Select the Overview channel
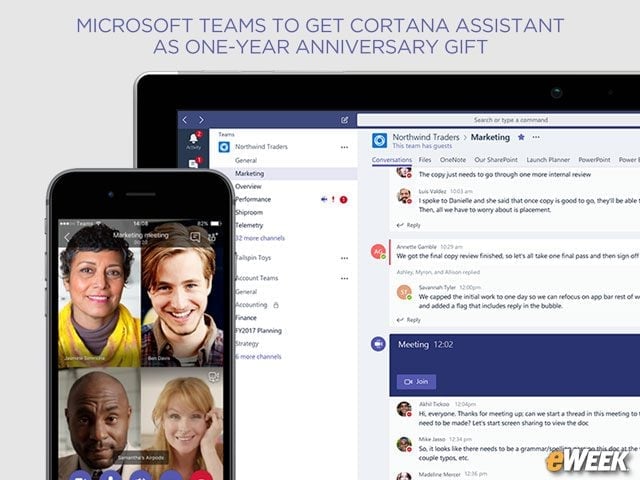This screenshot has height=480, width=640. [x=248, y=187]
